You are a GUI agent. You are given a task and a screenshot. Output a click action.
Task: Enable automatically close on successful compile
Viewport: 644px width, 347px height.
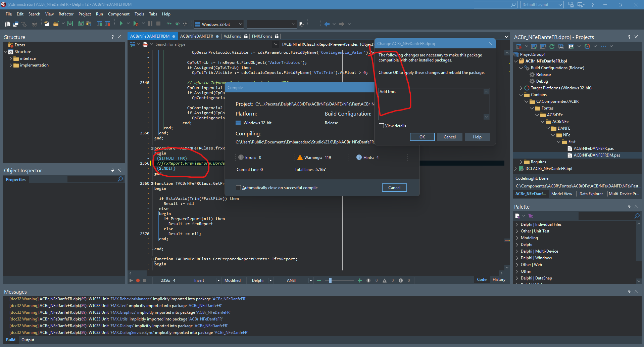point(238,188)
